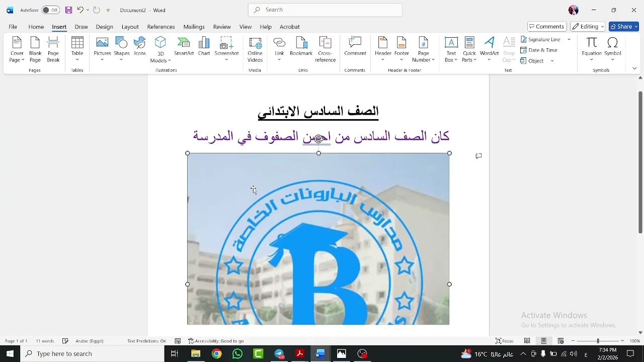The image size is (644, 362).
Task: Click the zoom slider handle
Action: tap(598, 341)
